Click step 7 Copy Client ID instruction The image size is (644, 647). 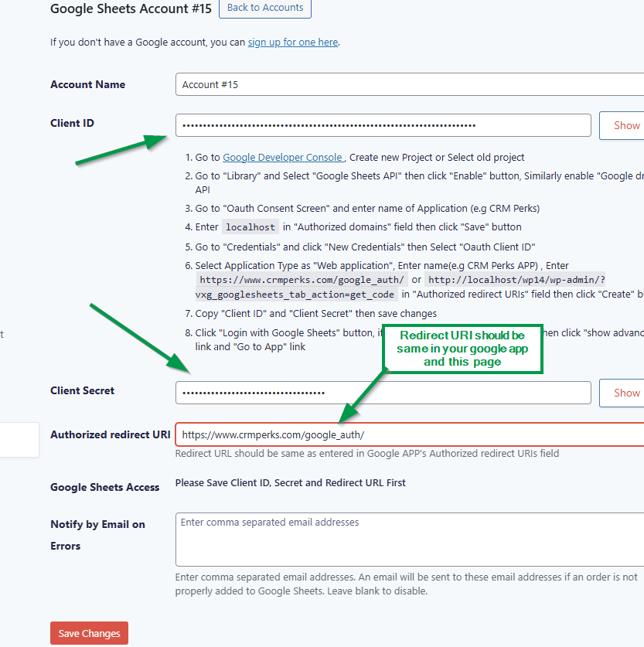click(x=316, y=314)
